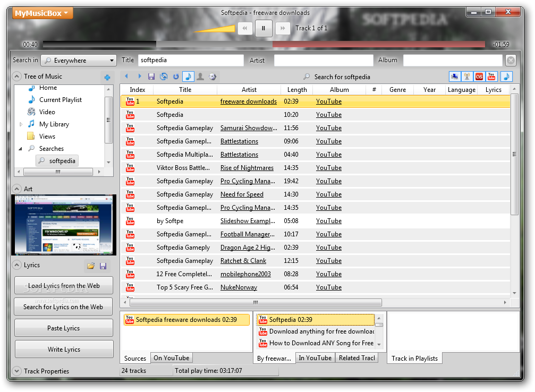The image size is (535, 392).
Task: Click the YouTube icon on Football Manager row
Action: pos(130,234)
